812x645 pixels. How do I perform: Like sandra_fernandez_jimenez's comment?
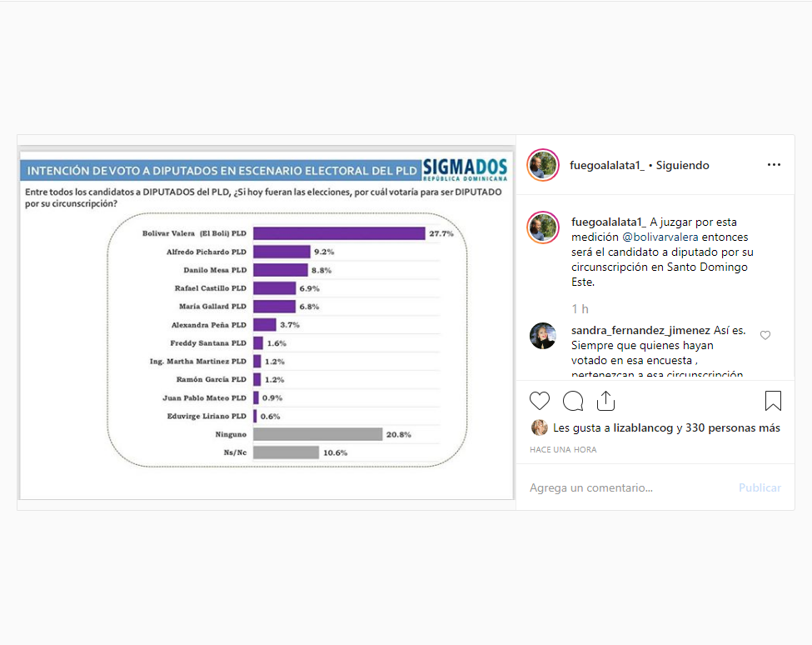(765, 335)
